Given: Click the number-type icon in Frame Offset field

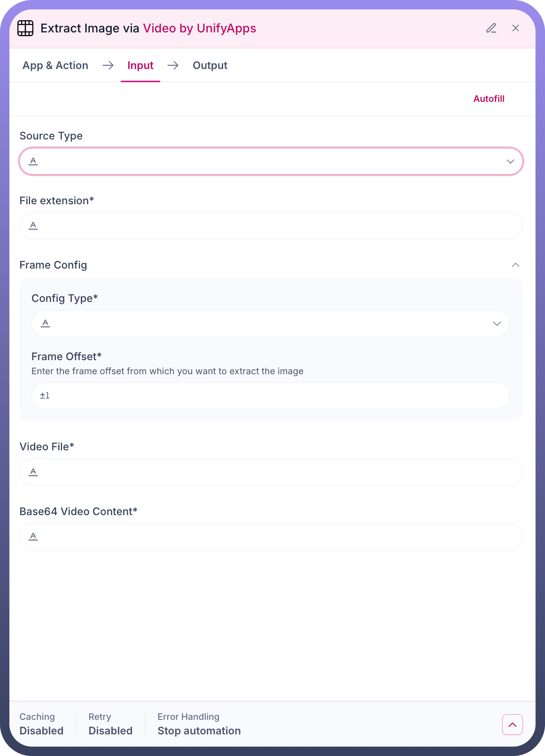Looking at the screenshot, I should (x=45, y=395).
